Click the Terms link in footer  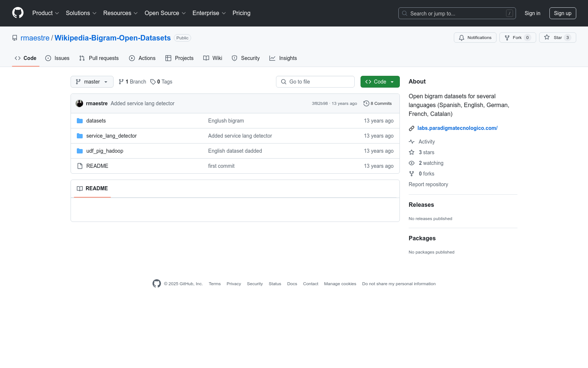(x=215, y=284)
